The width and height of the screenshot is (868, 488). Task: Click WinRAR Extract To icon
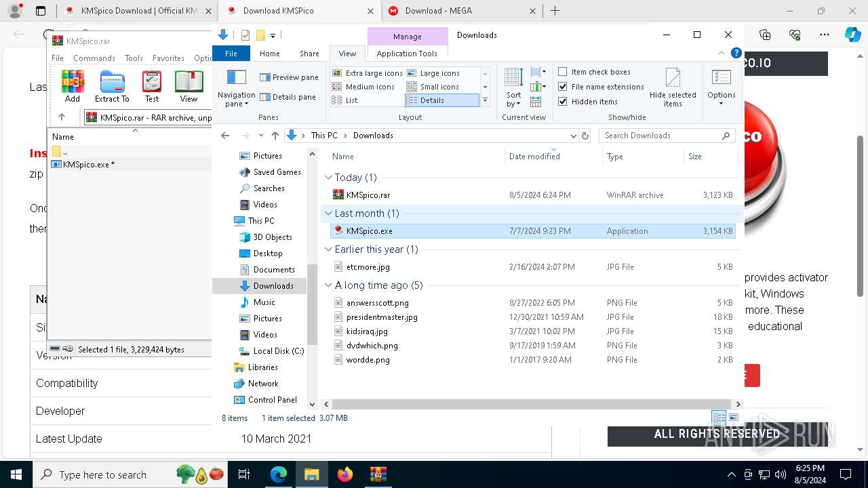(x=112, y=86)
